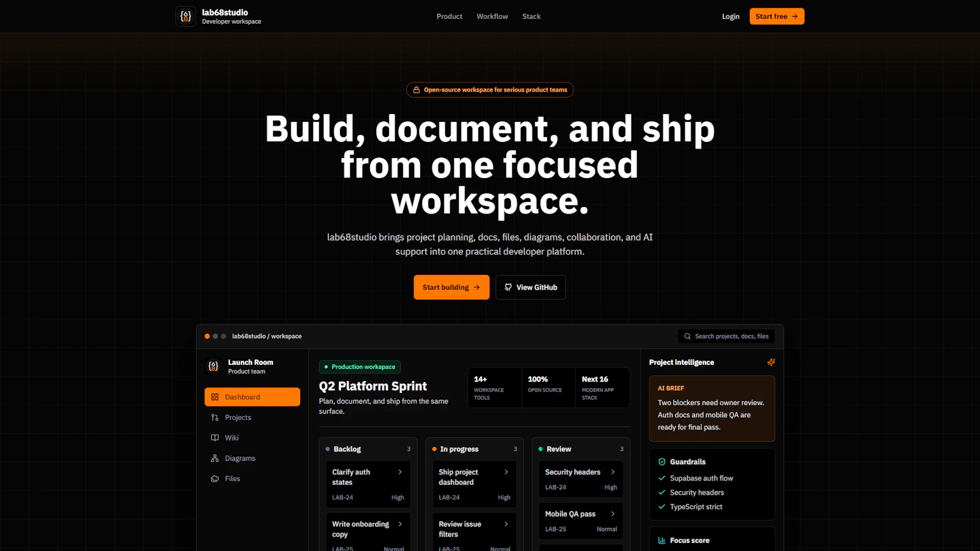Click the GitHub icon on View GitHub button

point(508,287)
